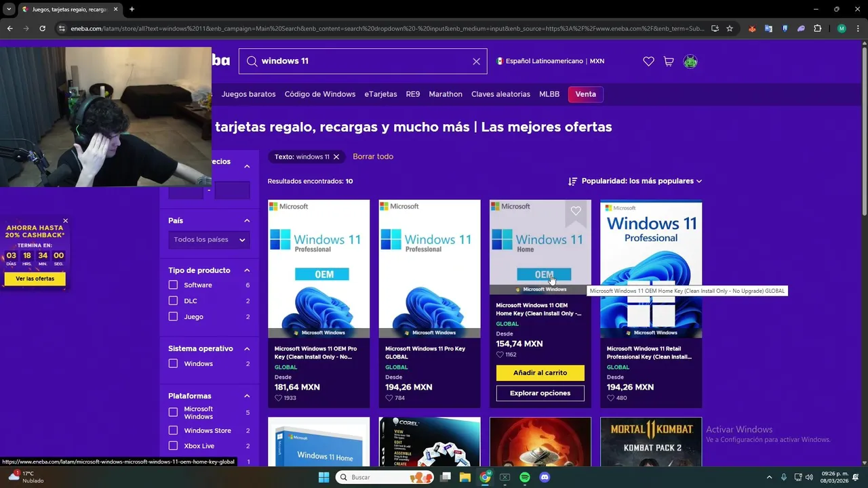Open Windows Start menu
This screenshot has height=488, width=868.
click(323, 477)
